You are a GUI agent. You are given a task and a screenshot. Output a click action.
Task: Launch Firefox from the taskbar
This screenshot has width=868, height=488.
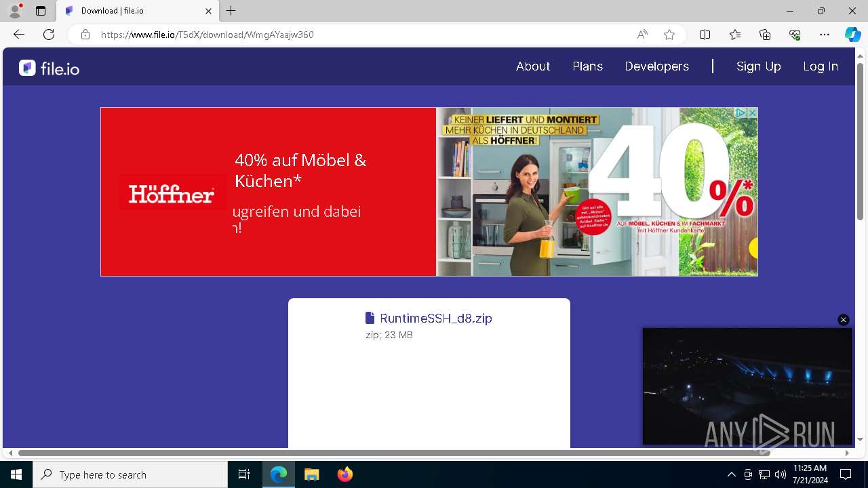click(345, 474)
